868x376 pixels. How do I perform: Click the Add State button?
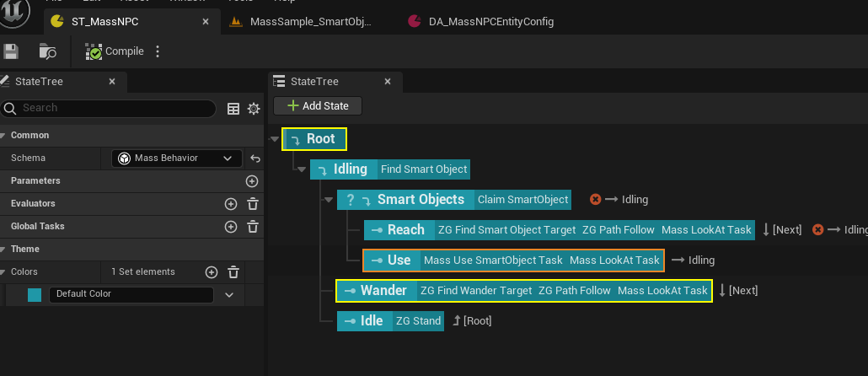318,105
